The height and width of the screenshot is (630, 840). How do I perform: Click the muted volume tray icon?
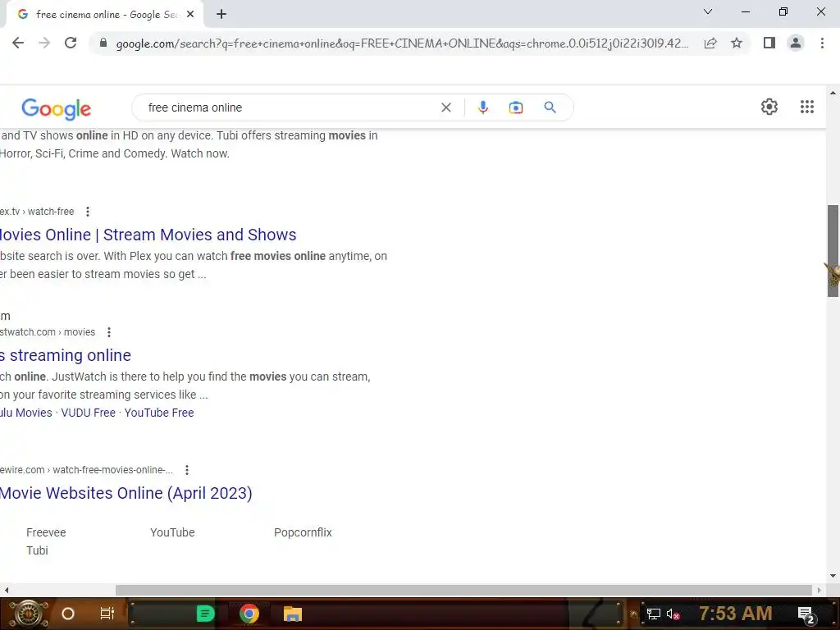pos(673,614)
